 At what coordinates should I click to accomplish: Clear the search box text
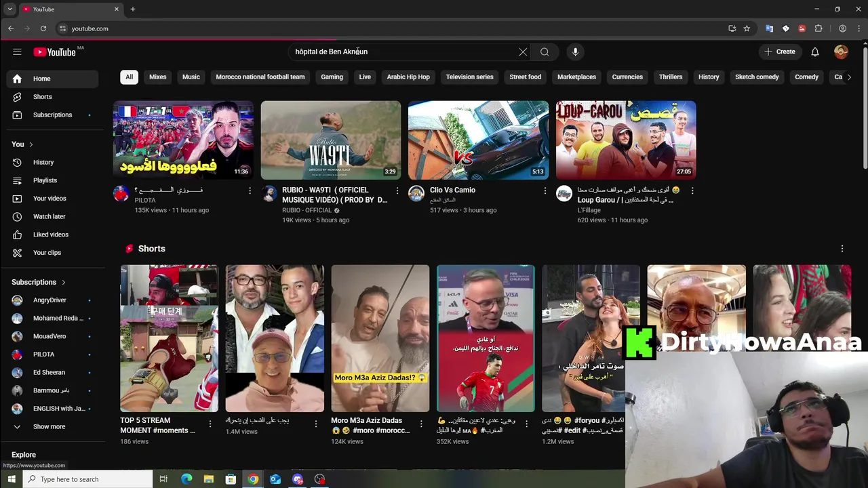pyautogui.click(x=523, y=52)
